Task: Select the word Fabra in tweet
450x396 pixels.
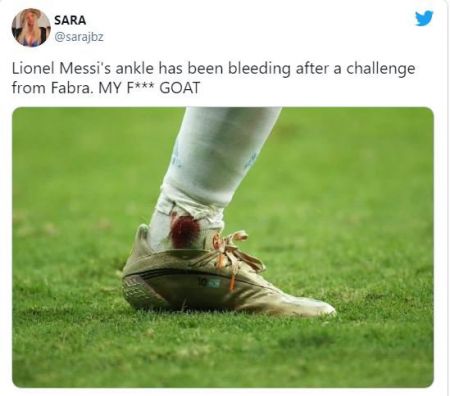Action: (x=71, y=88)
